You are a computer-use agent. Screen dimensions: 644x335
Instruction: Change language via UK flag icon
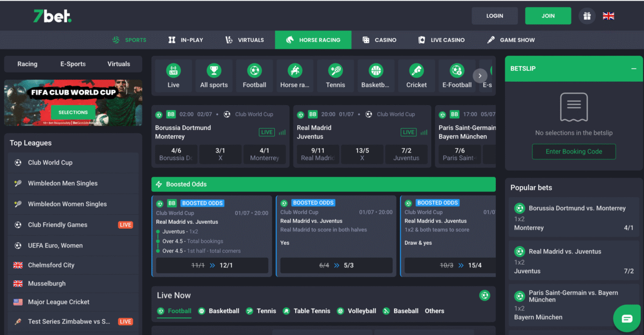(609, 16)
